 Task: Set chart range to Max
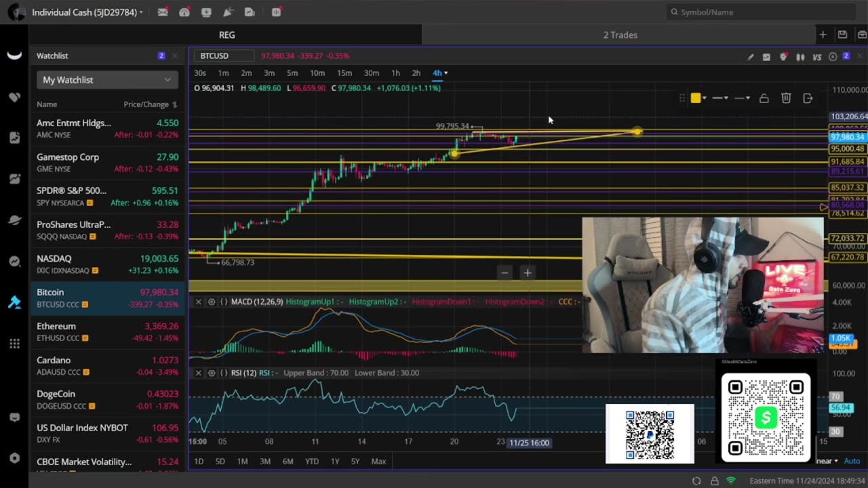[378, 462]
